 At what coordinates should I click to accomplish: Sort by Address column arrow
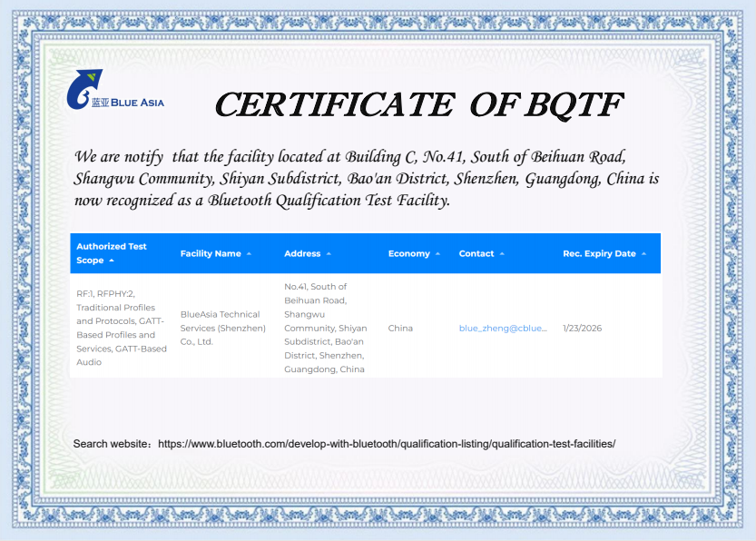(329, 253)
